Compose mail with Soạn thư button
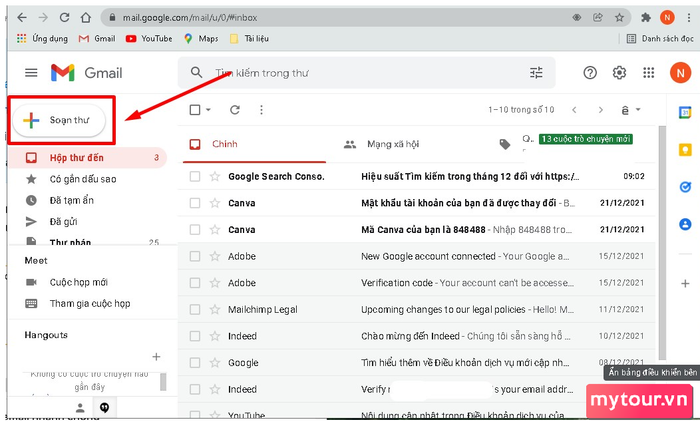 click(x=59, y=120)
